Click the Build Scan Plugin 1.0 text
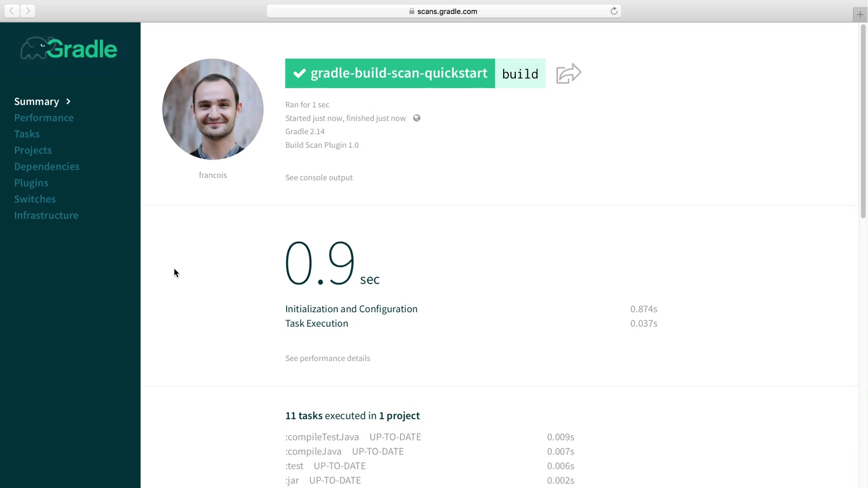The width and height of the screenshot is (868, 488). [x=322, y=145]
